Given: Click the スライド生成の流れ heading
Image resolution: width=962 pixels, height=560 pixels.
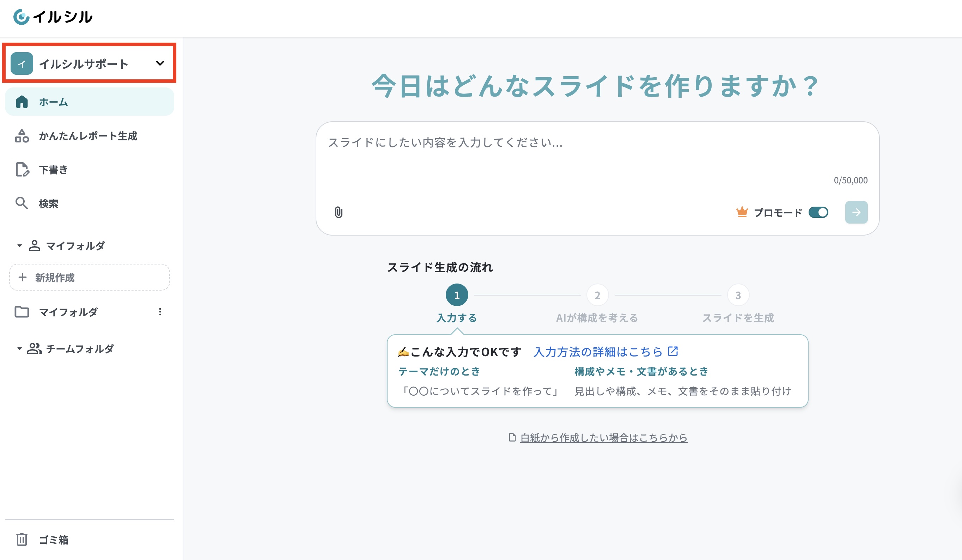Looking at the screenshot, I should point(440,267).
